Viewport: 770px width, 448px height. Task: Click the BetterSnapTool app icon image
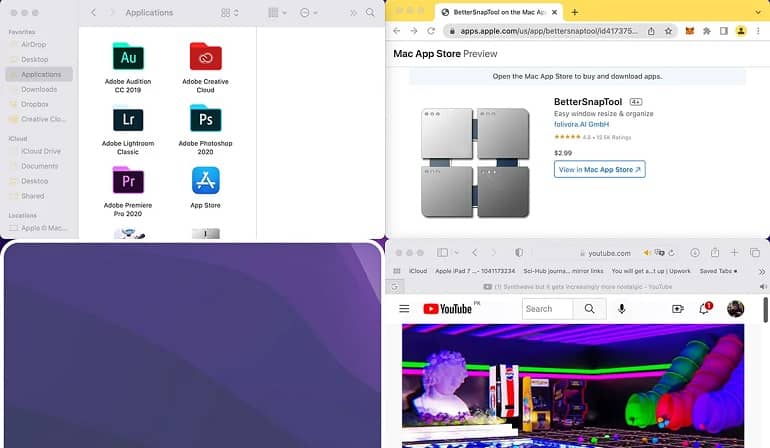pos(475,163)
